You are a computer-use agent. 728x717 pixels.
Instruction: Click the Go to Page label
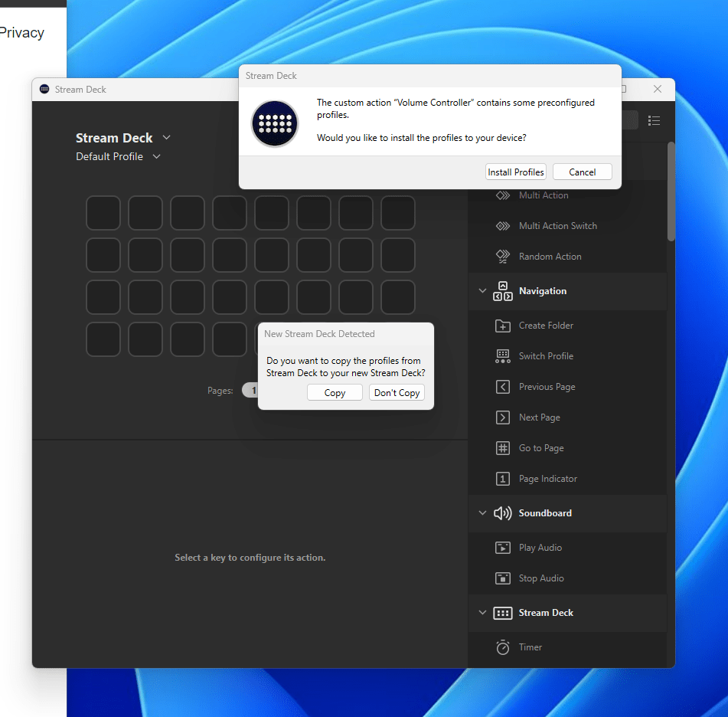click(541, 448)
